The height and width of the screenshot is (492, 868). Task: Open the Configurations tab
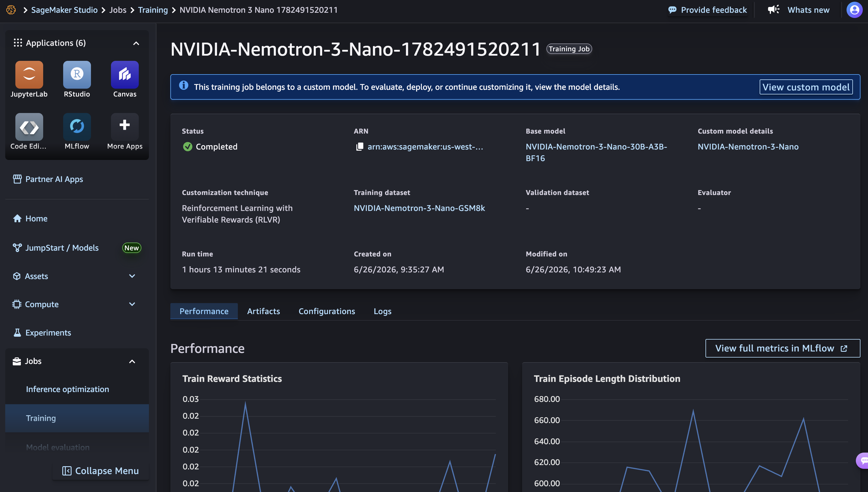pos(327,311)
